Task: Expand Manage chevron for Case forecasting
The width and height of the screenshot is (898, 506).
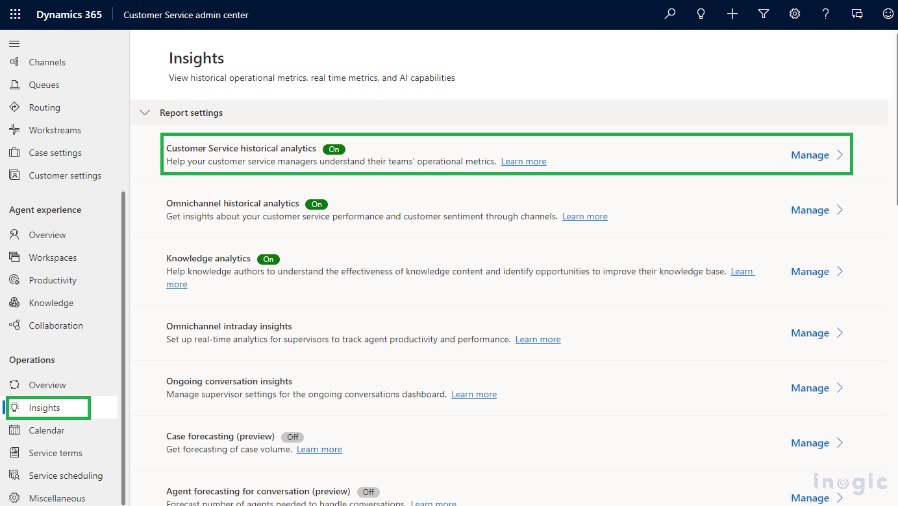Action: tap(840, 443)
